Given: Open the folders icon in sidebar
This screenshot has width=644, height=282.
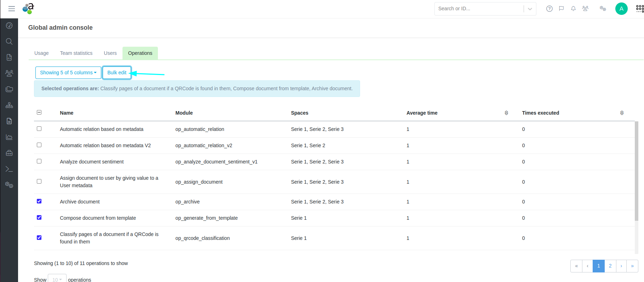Looking at the screenshot, I should [9, 89].
